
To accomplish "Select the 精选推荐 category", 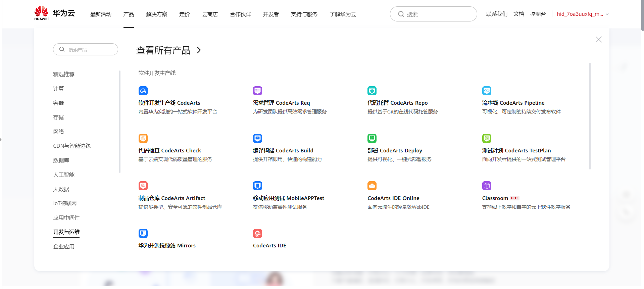I will pos(64,74).
